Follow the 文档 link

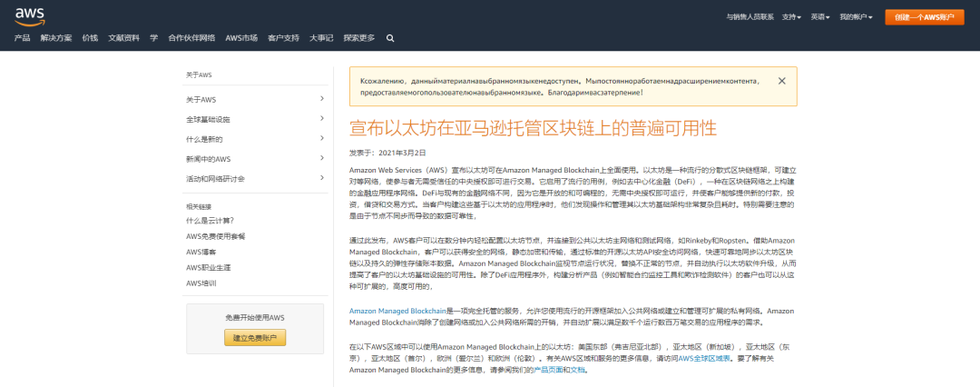click(x=578, y=370)
